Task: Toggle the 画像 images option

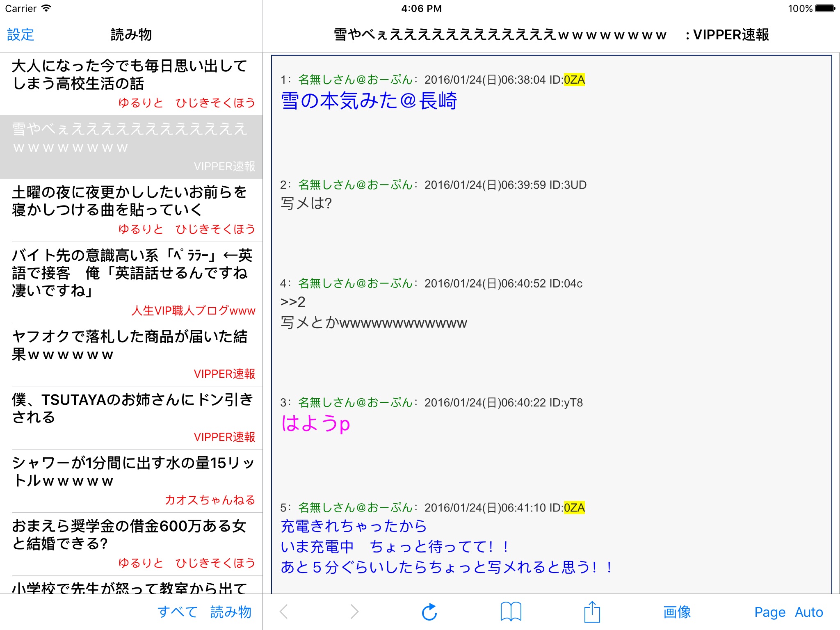Action: coord(677,612)
